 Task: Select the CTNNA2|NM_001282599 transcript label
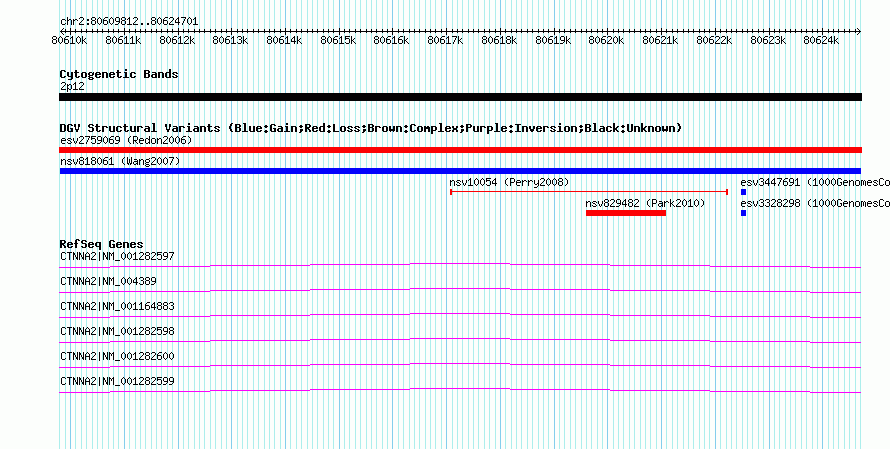(x=117, y=381)
